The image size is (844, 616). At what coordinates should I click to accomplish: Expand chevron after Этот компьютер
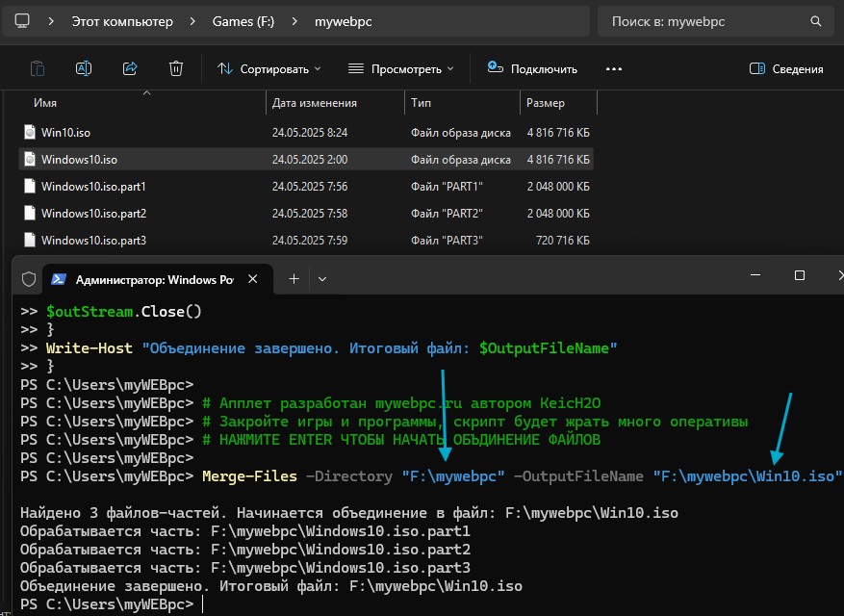192,21
